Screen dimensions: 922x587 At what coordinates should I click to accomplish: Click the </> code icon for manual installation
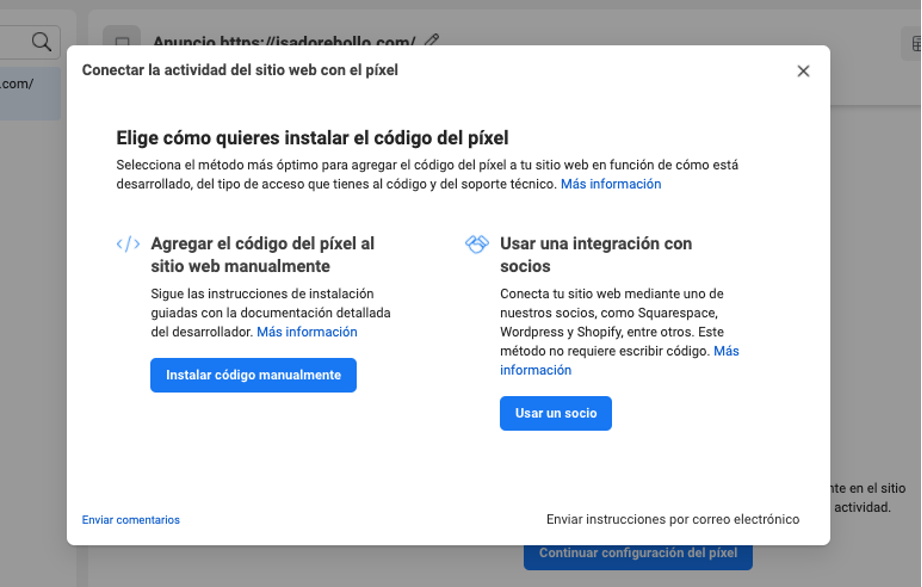click(128, 242)
